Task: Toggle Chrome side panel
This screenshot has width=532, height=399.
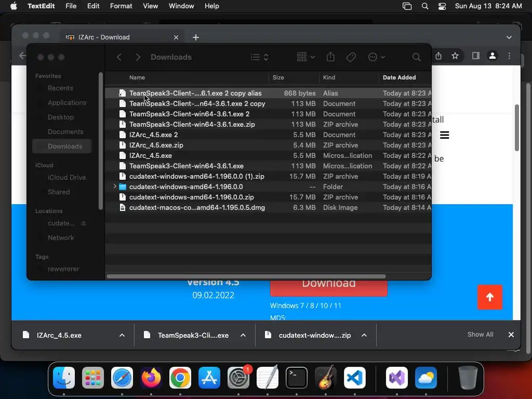Action: click(x=476, y=56)
